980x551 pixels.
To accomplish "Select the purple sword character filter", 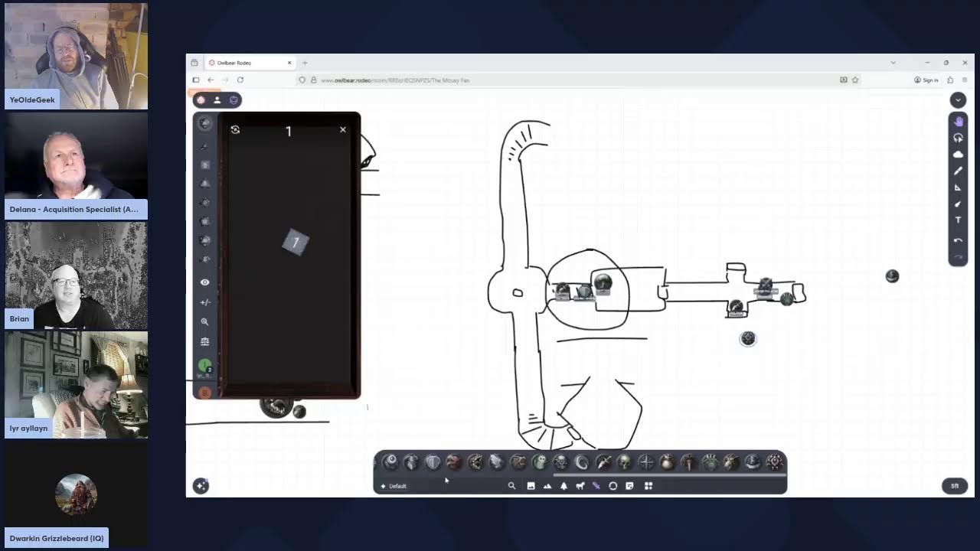I will click(x=596, y=486).
